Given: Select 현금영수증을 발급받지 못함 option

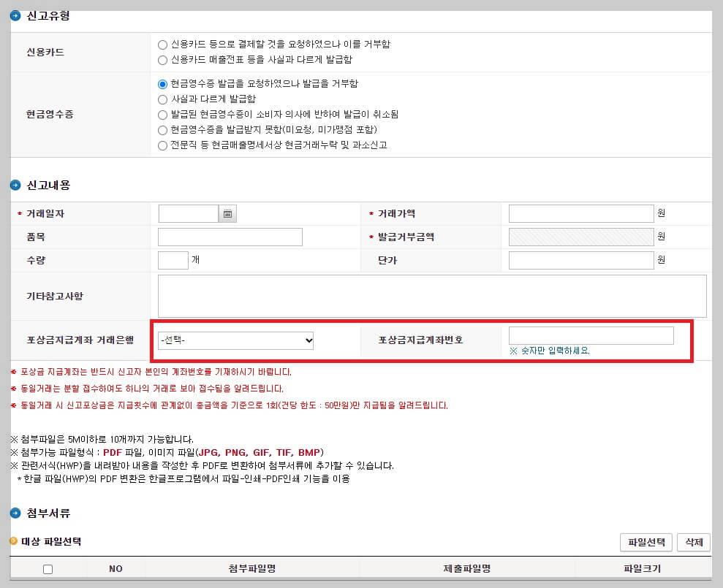Looking at the screenshot, I should click(x=162, y=128).
